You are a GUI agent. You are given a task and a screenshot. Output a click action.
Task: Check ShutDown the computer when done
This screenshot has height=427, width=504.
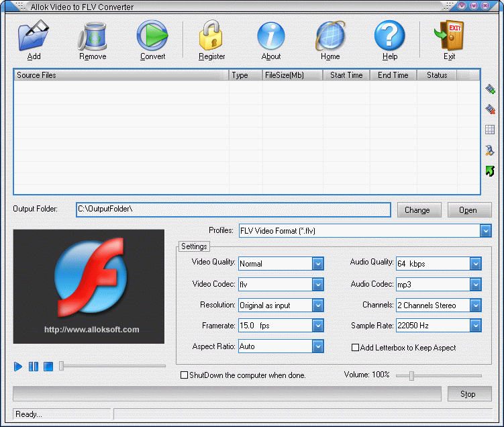185,375
